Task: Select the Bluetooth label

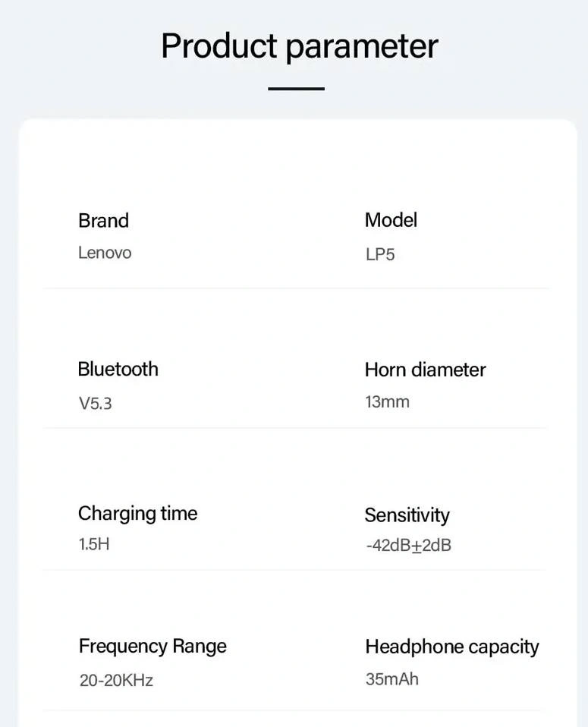Action: pyautogui.click(x=118, y=370)
